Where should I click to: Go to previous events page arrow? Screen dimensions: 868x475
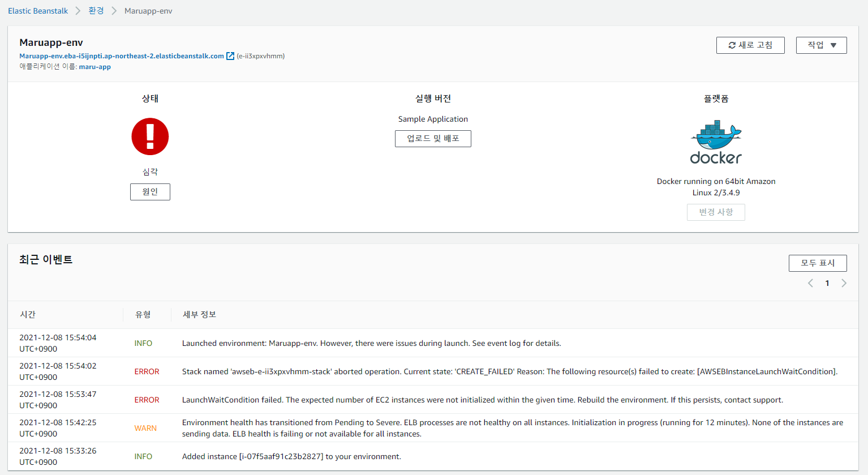click(810, 283)
